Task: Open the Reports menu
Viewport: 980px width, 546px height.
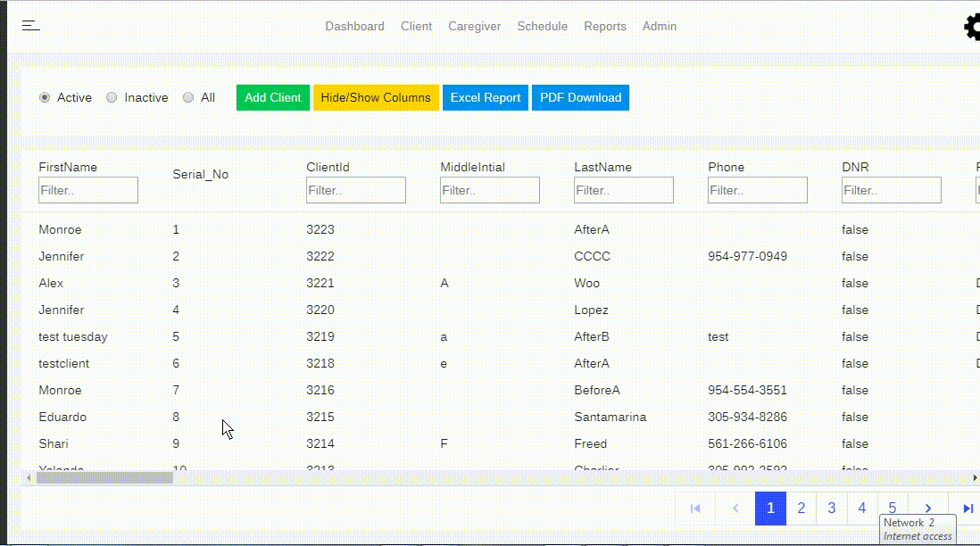Action: click(x=605, y=26)
